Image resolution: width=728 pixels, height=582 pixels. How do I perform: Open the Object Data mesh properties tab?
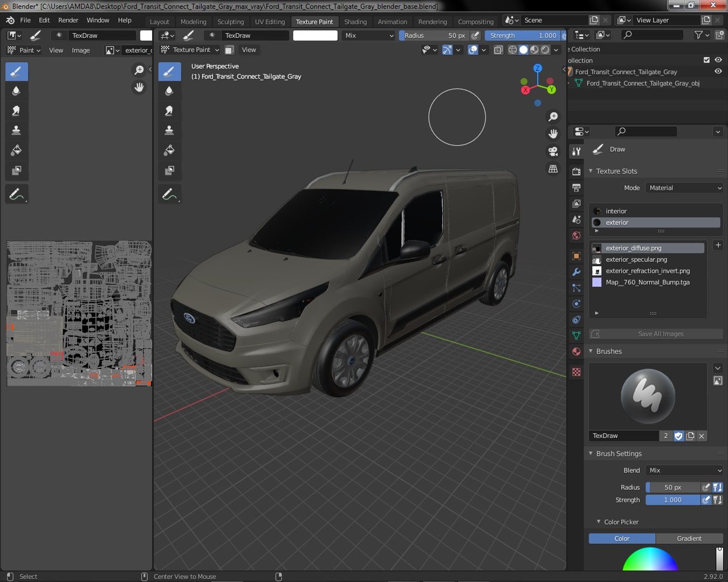[x=576, y=335]
